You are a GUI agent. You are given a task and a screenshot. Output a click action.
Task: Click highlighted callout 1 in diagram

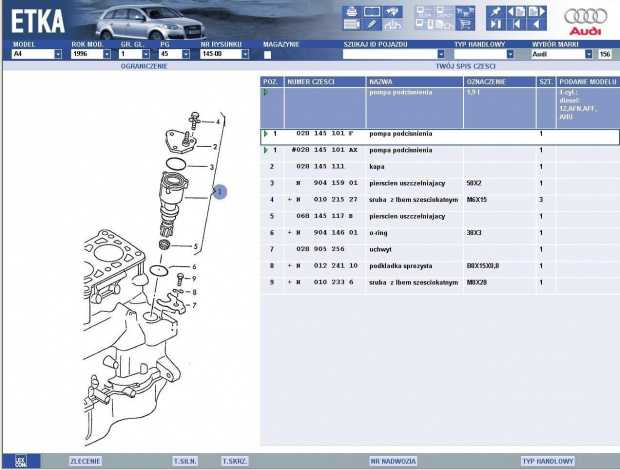pyautogui.click(x=220, y=192)
